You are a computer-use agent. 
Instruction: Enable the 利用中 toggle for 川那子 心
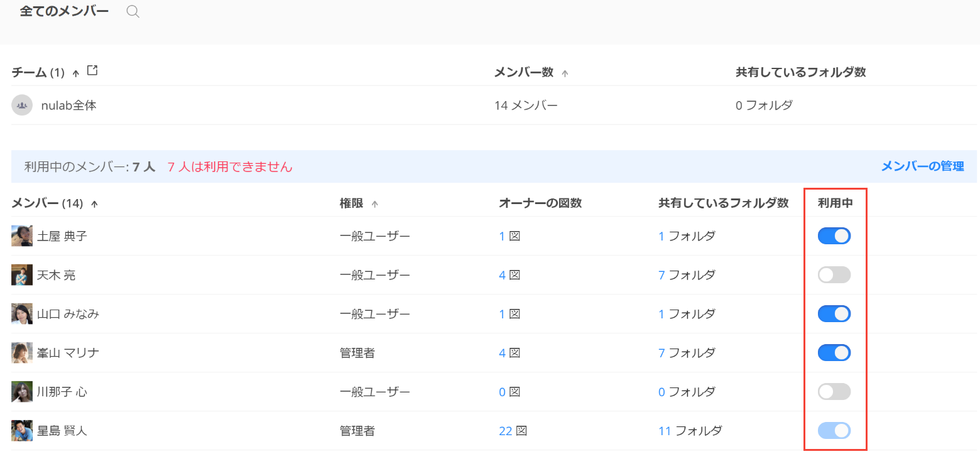click(x=834, y=392)
